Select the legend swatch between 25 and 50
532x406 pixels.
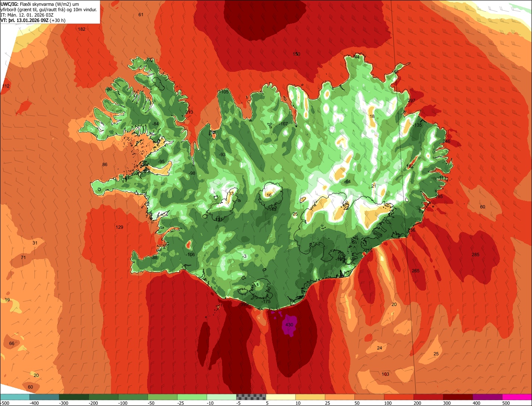coord(340,397)
